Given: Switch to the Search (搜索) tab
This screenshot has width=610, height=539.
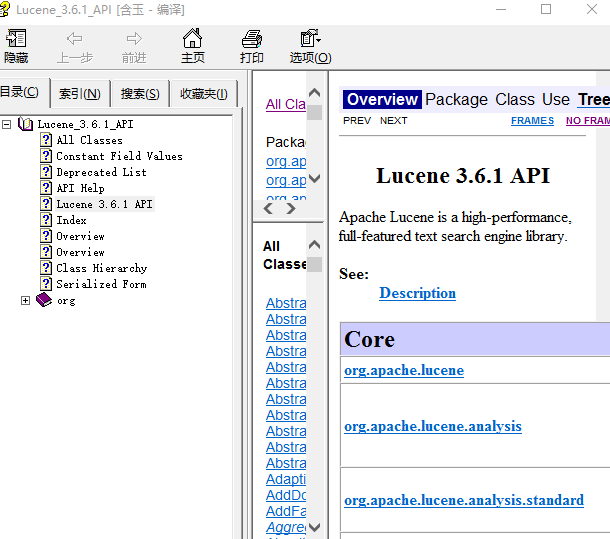Looking at the screenshot, I should tap(140, 94).
